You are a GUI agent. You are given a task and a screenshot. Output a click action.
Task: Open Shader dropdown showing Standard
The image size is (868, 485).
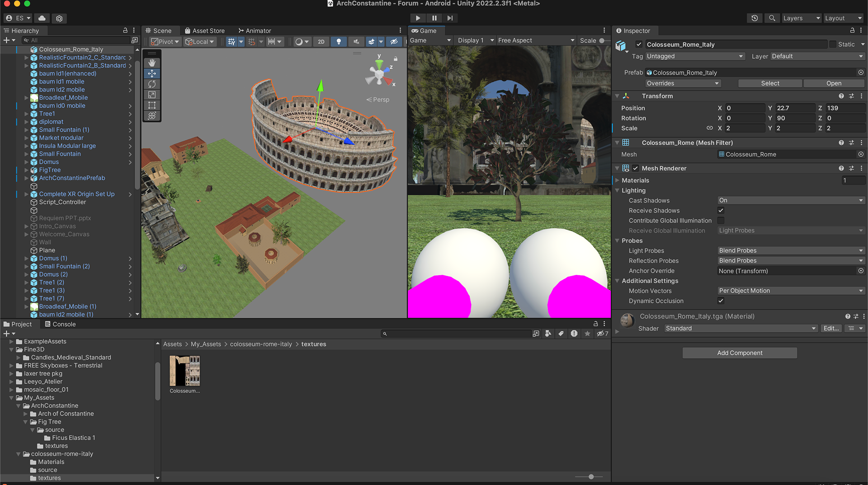pyautogui.click(x=741, y=328)
